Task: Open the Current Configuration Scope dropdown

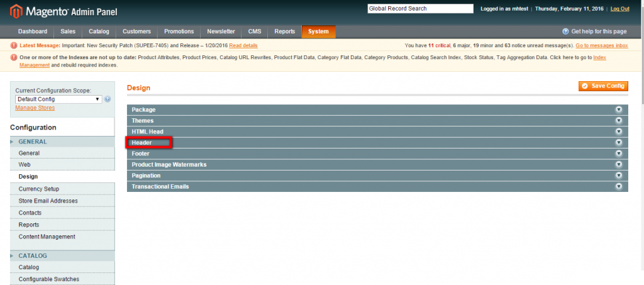Action: 58,99
